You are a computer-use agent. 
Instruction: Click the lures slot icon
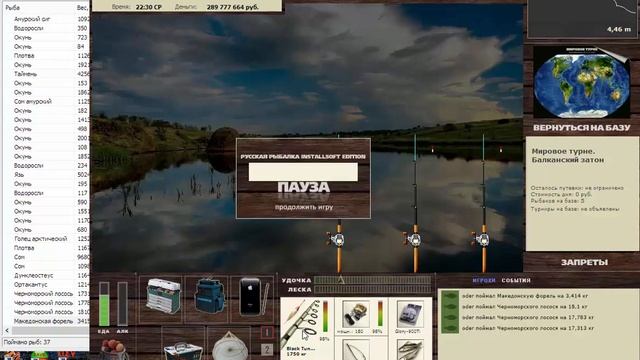410,351
